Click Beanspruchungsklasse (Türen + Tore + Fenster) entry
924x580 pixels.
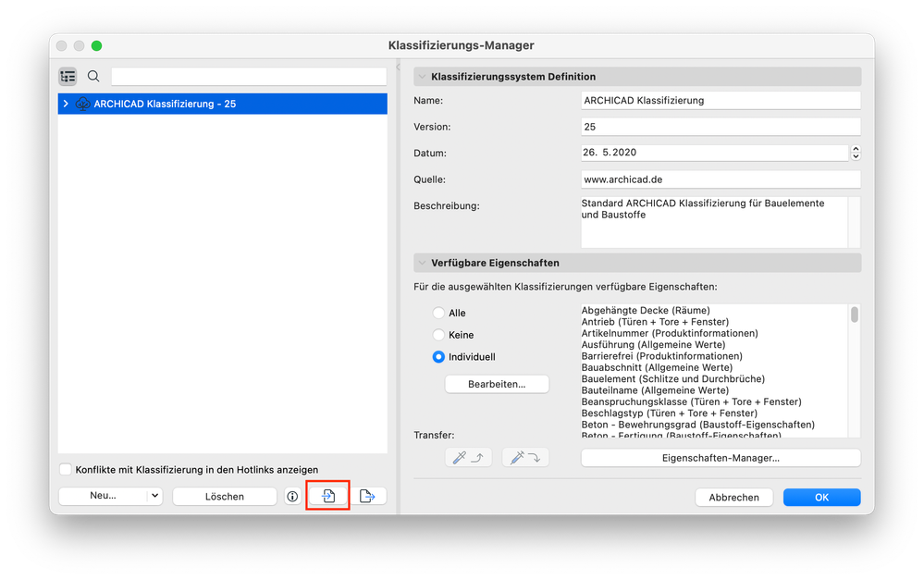(691, 401)
